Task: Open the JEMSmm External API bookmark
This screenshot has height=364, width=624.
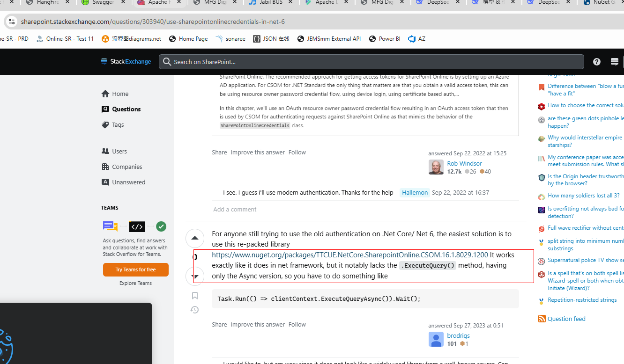Action: [x=329, y=39]
